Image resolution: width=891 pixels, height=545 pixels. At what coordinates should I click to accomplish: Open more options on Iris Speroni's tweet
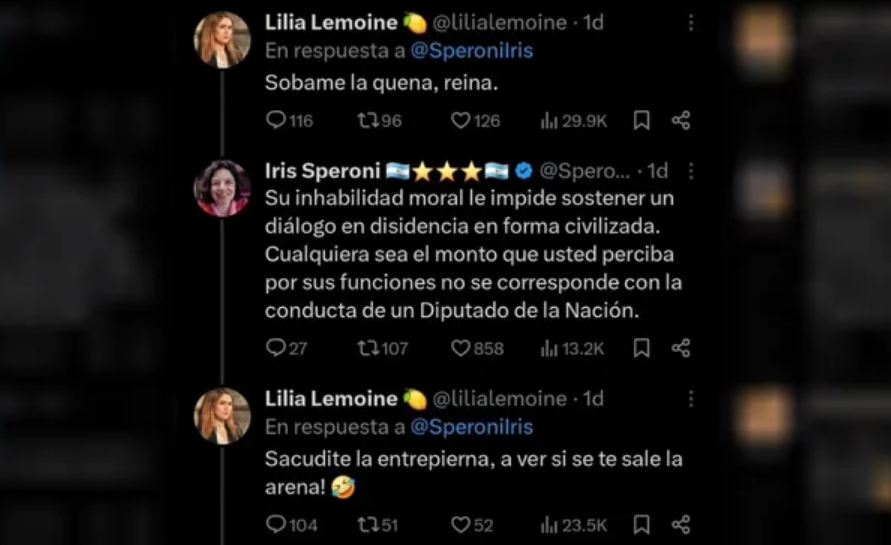(x=689, y=172)
